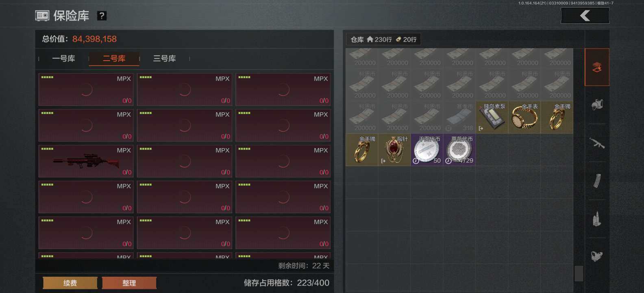Filter stash by the sight attachments icon
The height and width of the screenshot is (293, 644).
pyautogui.click(x=597, y=256)
